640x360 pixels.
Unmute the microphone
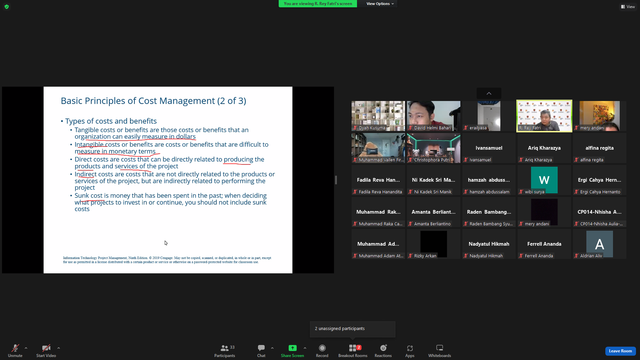pos(15,350)
